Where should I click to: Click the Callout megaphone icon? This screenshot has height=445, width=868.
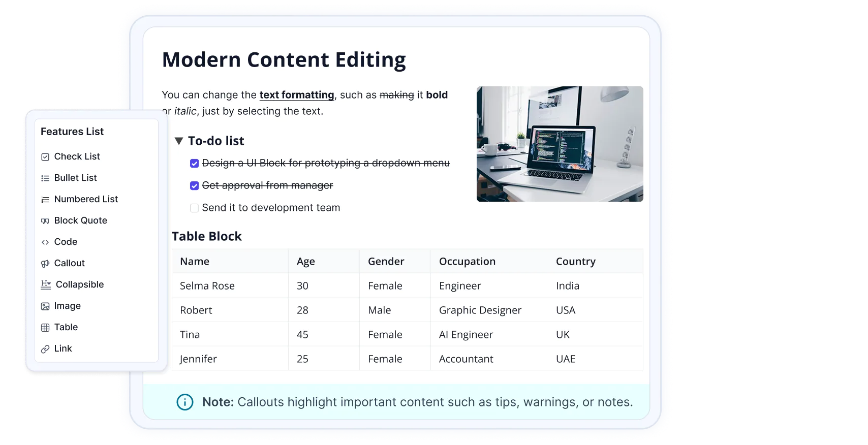click(x=45, y=264)
